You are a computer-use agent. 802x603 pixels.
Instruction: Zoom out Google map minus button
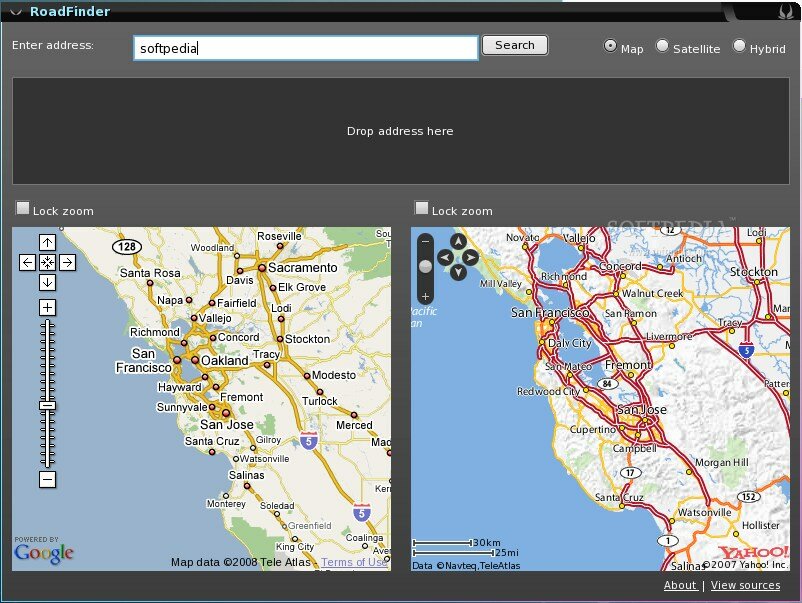(x=48, y=480)
